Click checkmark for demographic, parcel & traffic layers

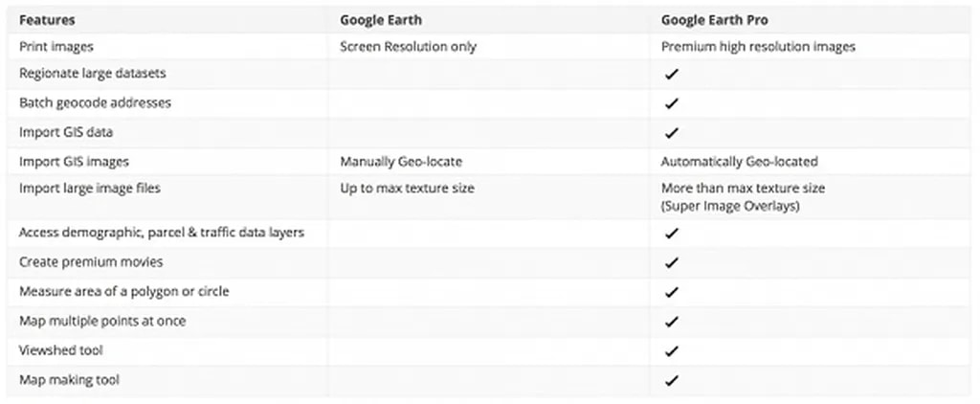[671, 233]
